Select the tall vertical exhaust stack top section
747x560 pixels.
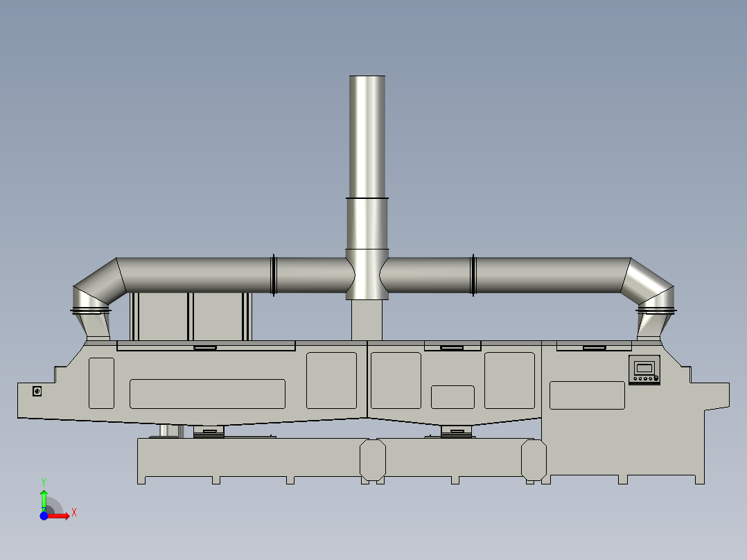pyautogui.click(x=367, y=137)
